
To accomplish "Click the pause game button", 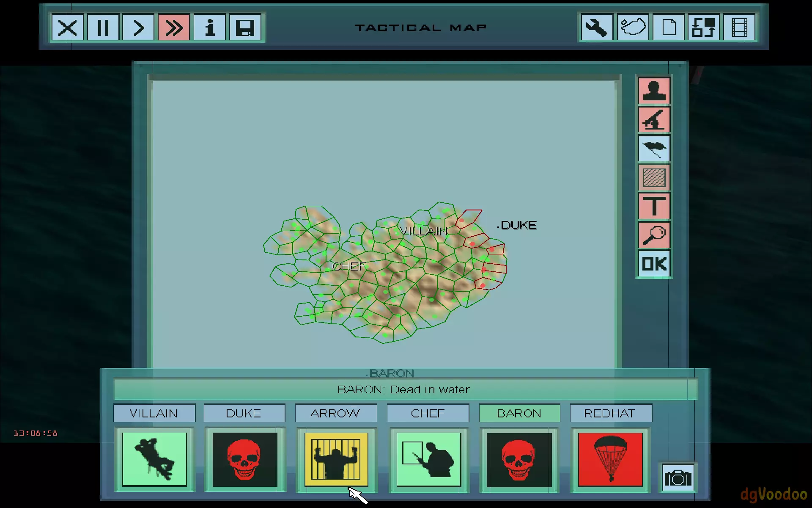I will pyautogui.click(x=103, y=28).
